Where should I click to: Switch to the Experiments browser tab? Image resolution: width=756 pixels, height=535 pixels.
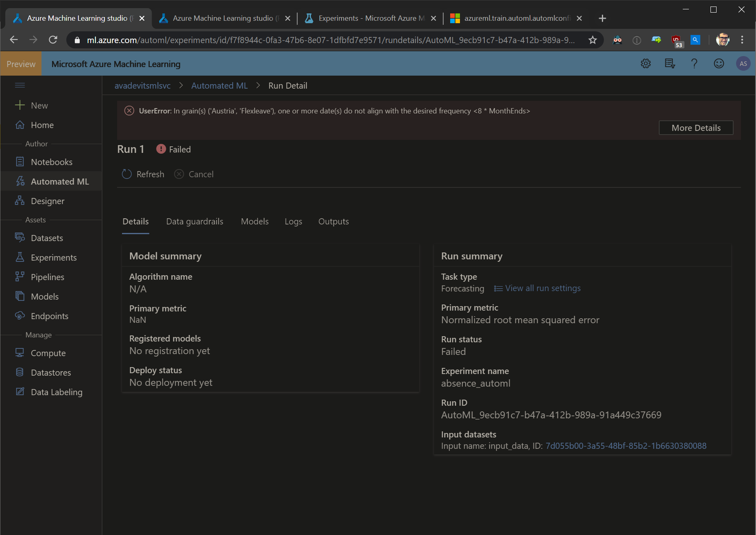tap(370, 18)
